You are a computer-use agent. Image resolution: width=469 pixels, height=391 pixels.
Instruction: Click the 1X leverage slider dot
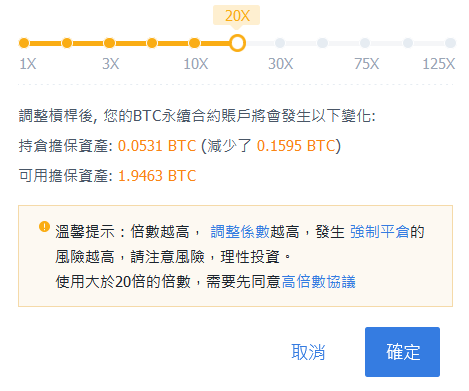coord(24,43)
